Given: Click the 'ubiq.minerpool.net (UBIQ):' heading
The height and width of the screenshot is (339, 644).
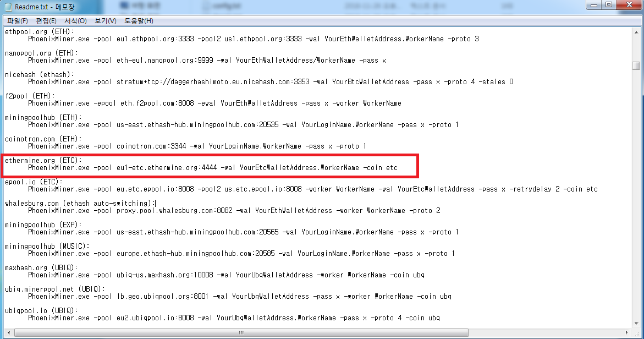Looking at the screenshot, I should coord(55,289).
